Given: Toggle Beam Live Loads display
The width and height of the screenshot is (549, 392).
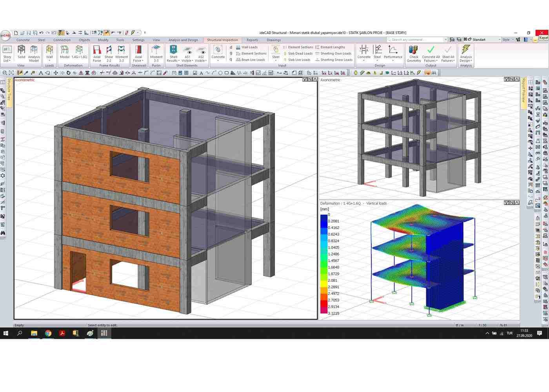Looking at the screenshot, I should tap(250, 60).
